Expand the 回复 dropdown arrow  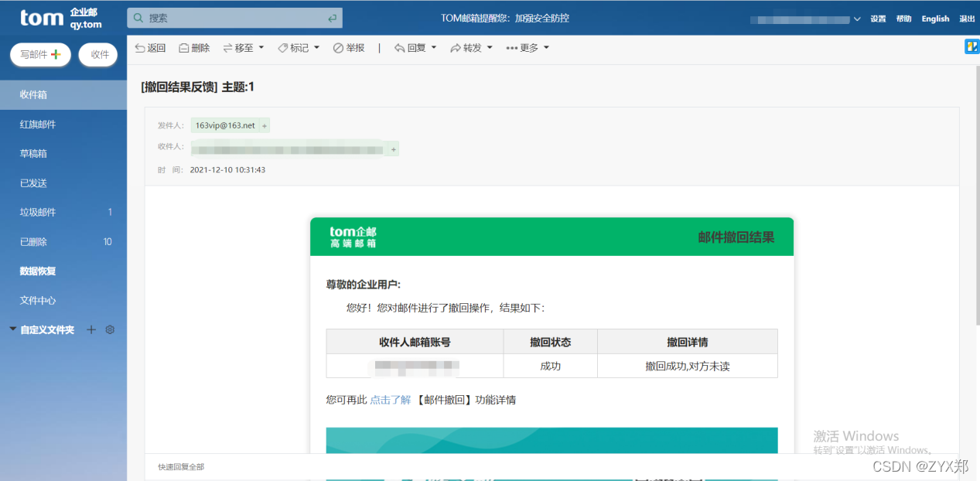click(x=433, y=48)
